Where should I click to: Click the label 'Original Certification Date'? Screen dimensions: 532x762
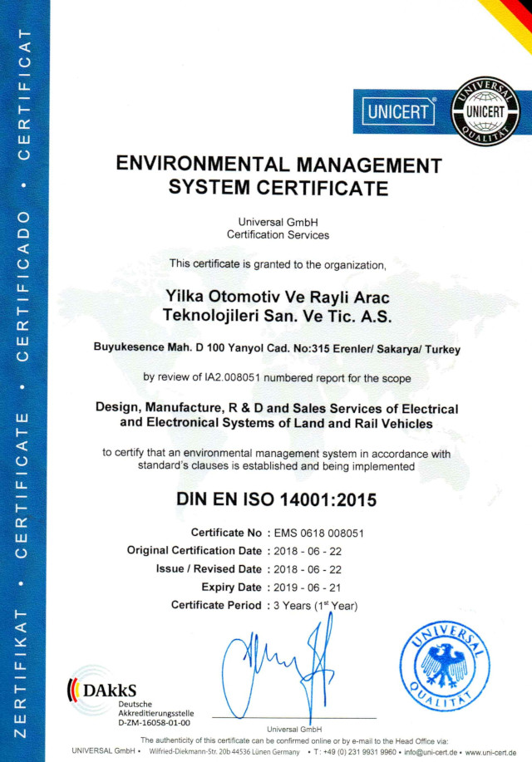tap(195, 551)
